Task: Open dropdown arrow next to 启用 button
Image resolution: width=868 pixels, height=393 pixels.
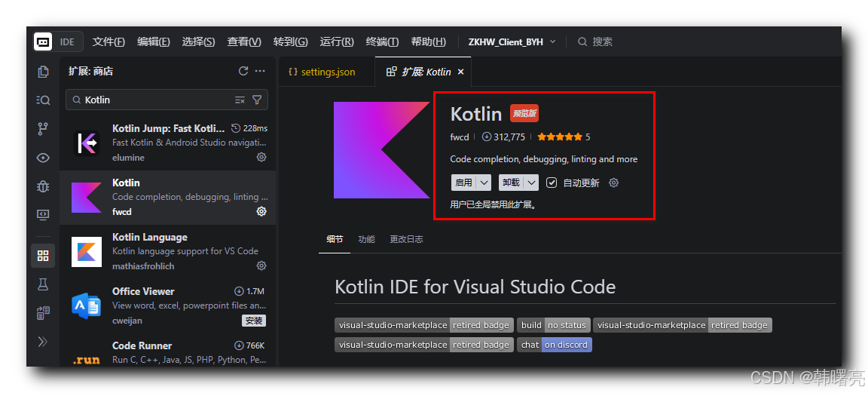Action: click(x=484, y=183)
